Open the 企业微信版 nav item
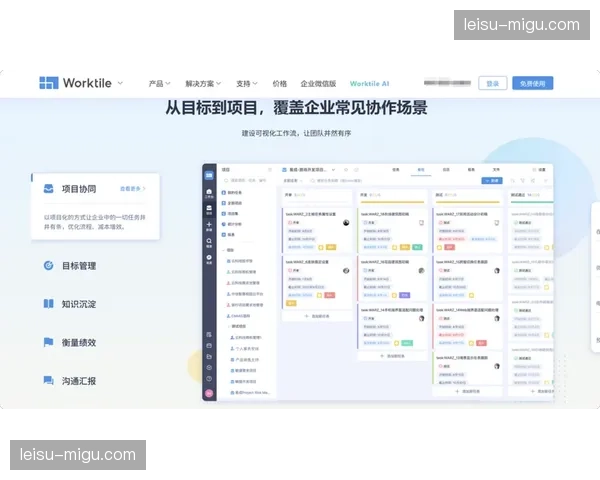Viewport: 600px width, 480px height. coord(318,83)
